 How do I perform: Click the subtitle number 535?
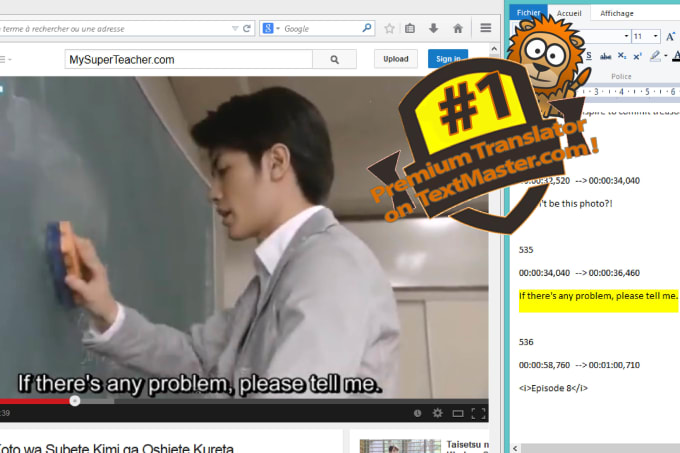tap(526, 250)
